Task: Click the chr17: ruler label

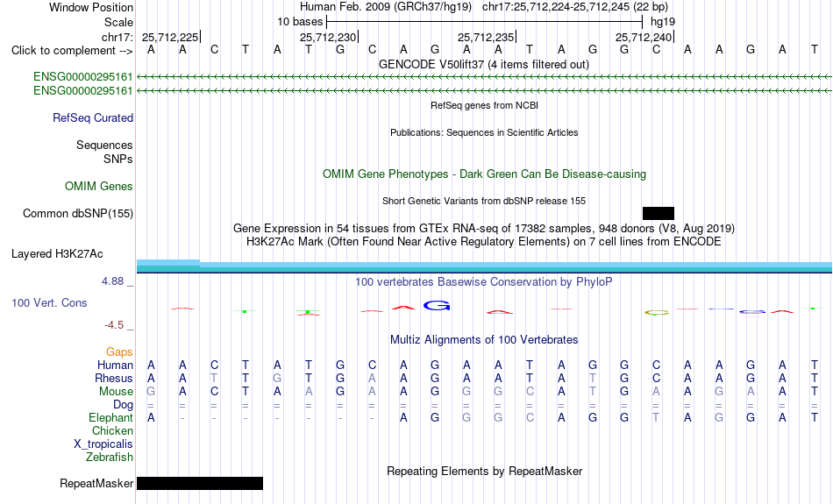Action: pyautogui.click(x=117, y=37)
